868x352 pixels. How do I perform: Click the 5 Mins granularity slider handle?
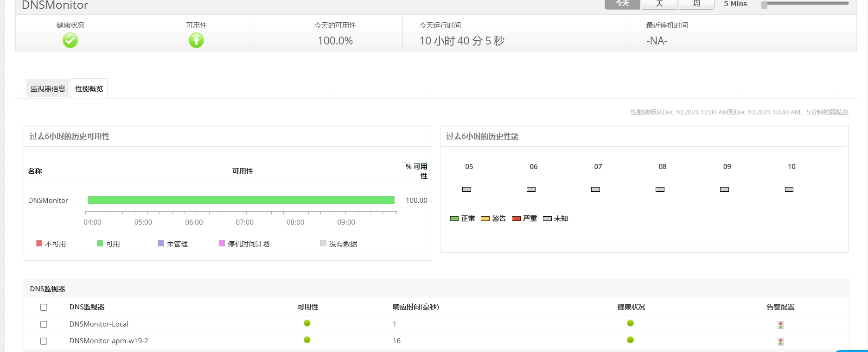(764, 5)
